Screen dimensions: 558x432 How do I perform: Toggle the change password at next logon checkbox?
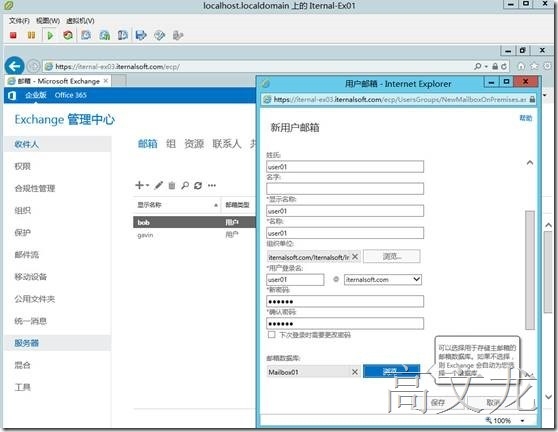(x=272, y=334)
